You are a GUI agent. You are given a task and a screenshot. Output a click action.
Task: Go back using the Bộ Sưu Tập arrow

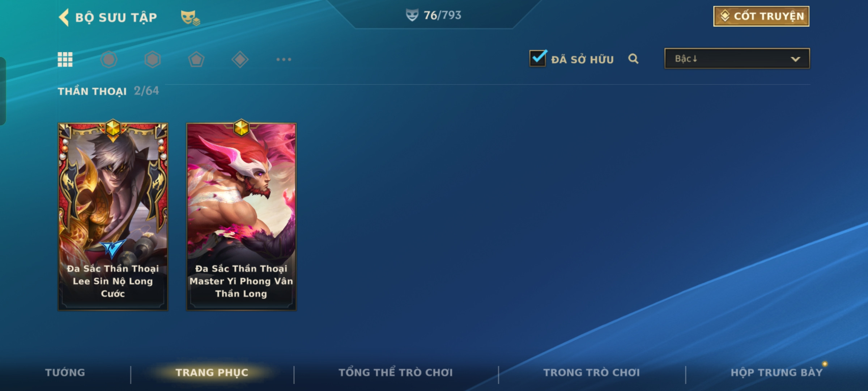point(64,17)
